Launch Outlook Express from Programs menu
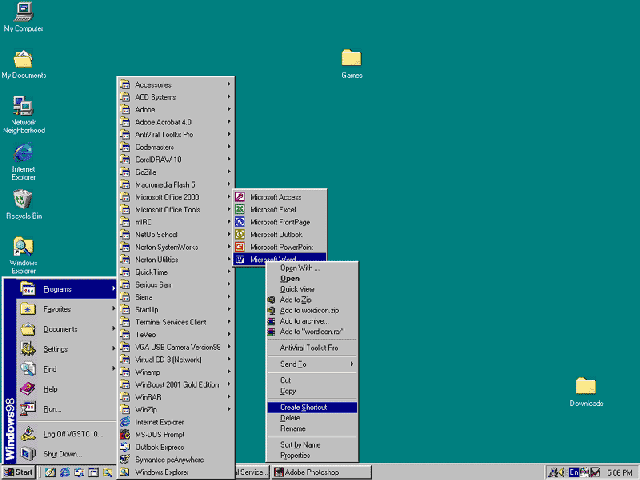 [x=176, y=447]
